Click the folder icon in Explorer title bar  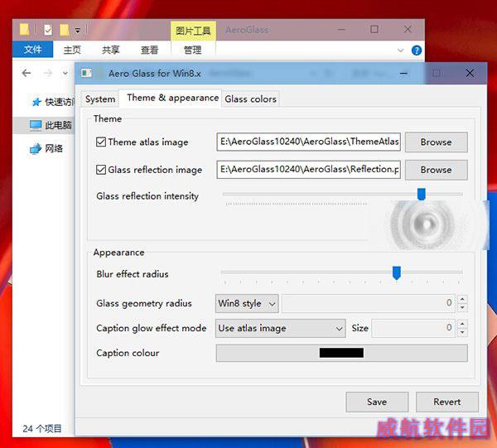(24, 30)
